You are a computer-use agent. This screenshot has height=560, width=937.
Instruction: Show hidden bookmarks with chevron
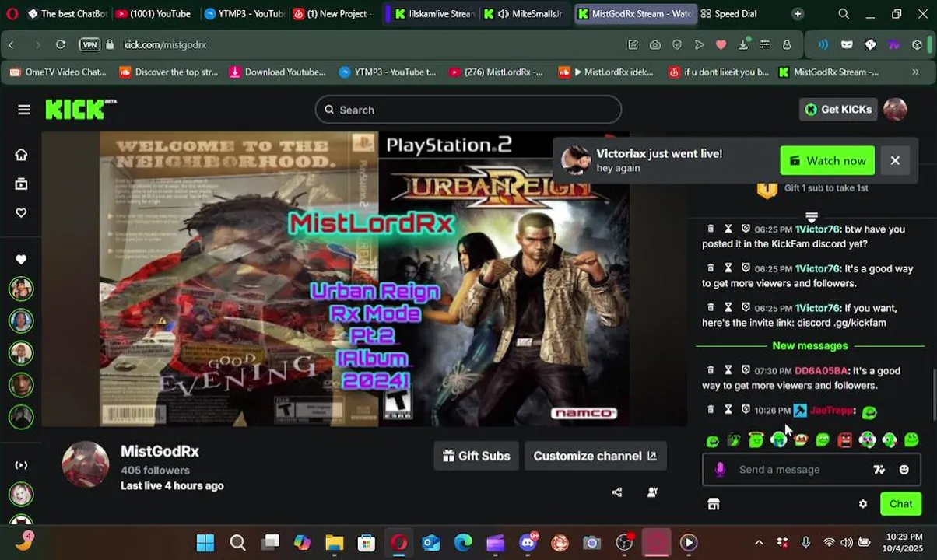click(x=915, y=72)
